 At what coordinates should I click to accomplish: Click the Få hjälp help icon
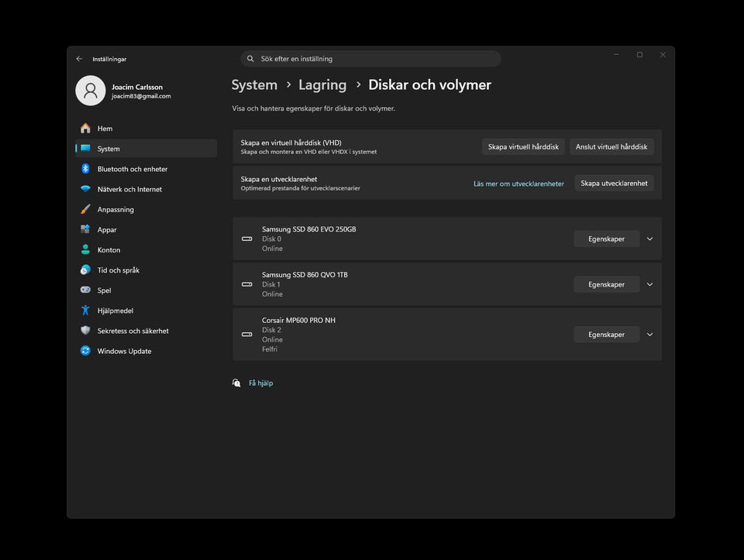click(236, 383)
